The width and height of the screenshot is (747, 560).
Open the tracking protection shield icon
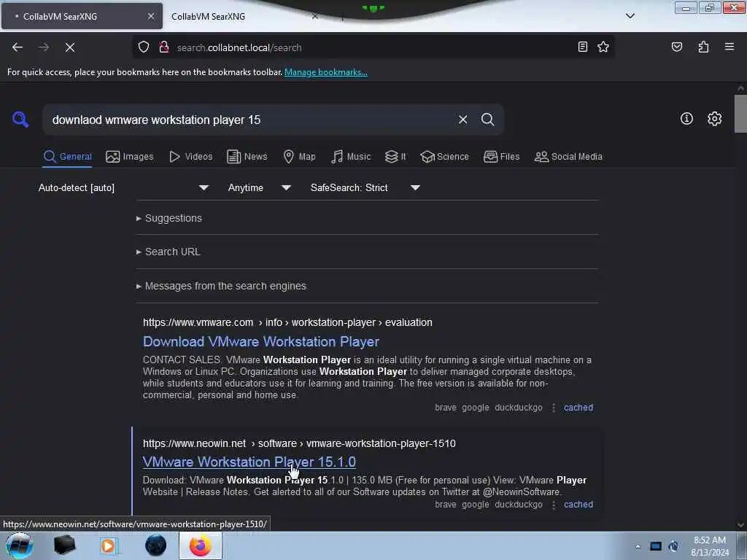pos(144,47)
